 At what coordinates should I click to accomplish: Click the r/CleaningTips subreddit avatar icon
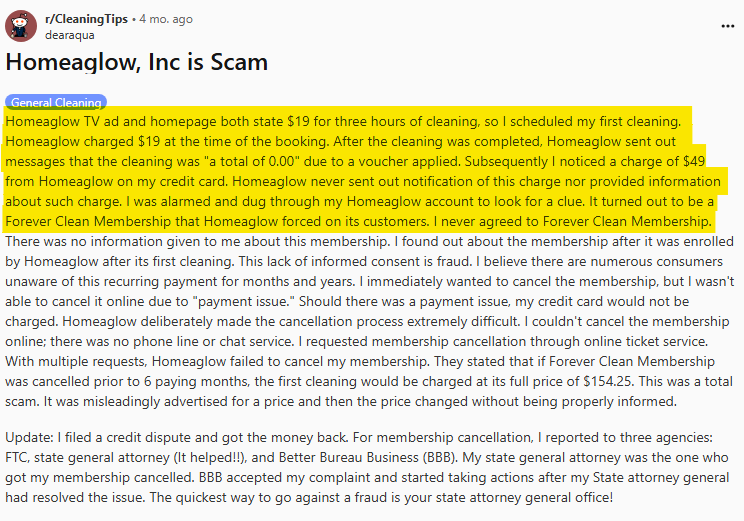[22, 26]
